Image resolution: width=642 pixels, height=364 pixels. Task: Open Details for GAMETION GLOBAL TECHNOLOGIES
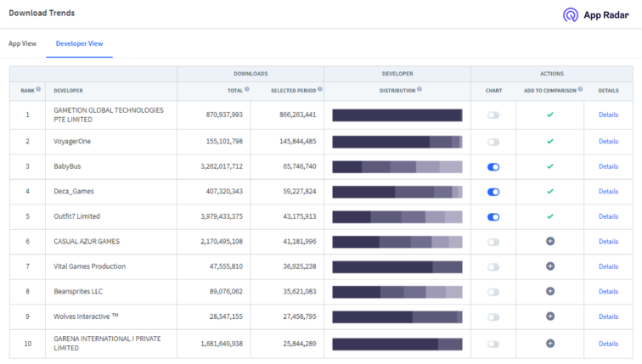608,115
